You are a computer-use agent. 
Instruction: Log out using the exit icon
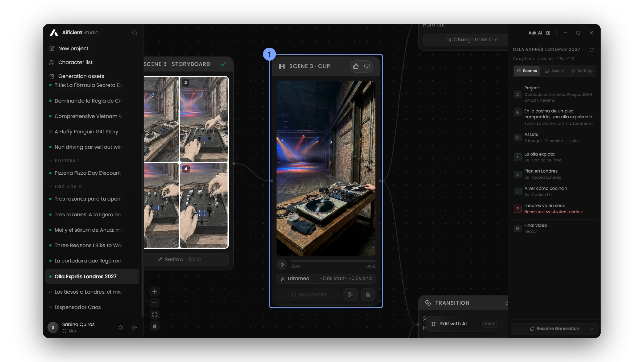pos(135,327)
